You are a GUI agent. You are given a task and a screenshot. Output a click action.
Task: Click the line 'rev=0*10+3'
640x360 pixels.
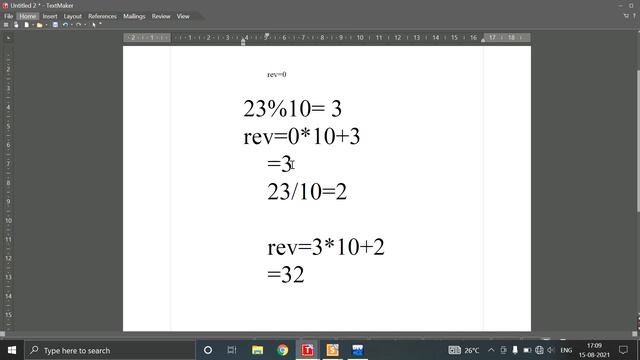click(302, 136)
